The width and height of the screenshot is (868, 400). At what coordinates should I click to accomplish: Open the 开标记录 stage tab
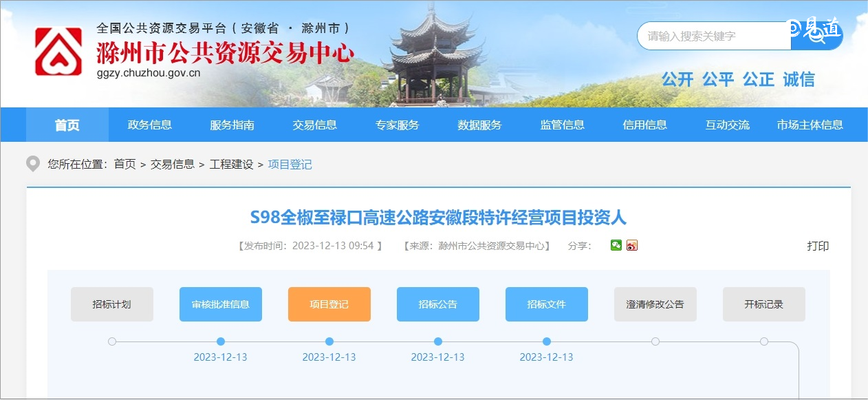pos(764,304)
